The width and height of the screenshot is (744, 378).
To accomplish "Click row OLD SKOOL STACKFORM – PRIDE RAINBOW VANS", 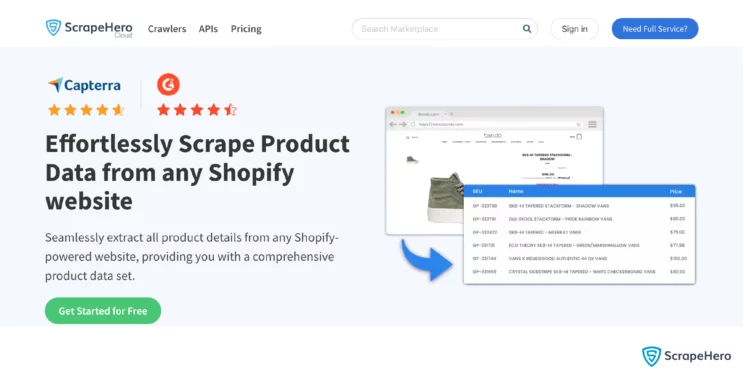I will (579, 219).
